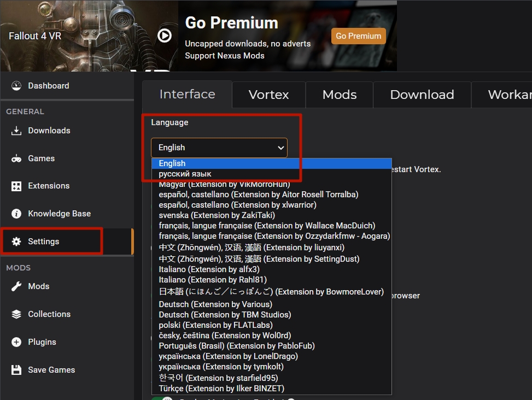Switch to the Interface settings tab
This screenshot has height=400, width=532.
188,94
